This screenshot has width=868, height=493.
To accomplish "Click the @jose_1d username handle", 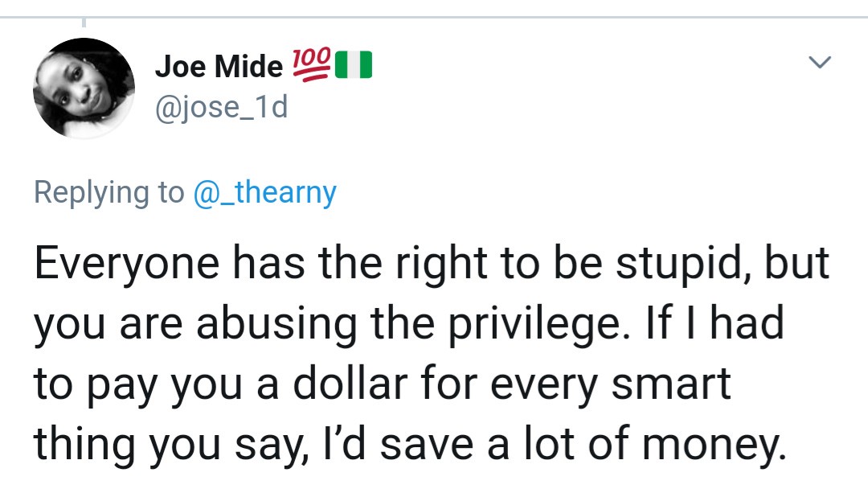I will tap(221, 106).
